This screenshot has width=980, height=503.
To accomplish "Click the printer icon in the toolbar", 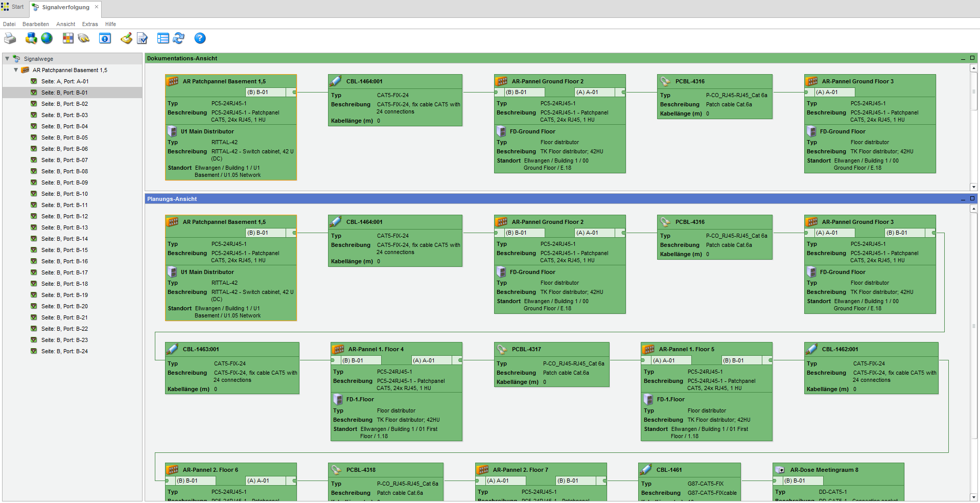I will [x=10, y=38].
